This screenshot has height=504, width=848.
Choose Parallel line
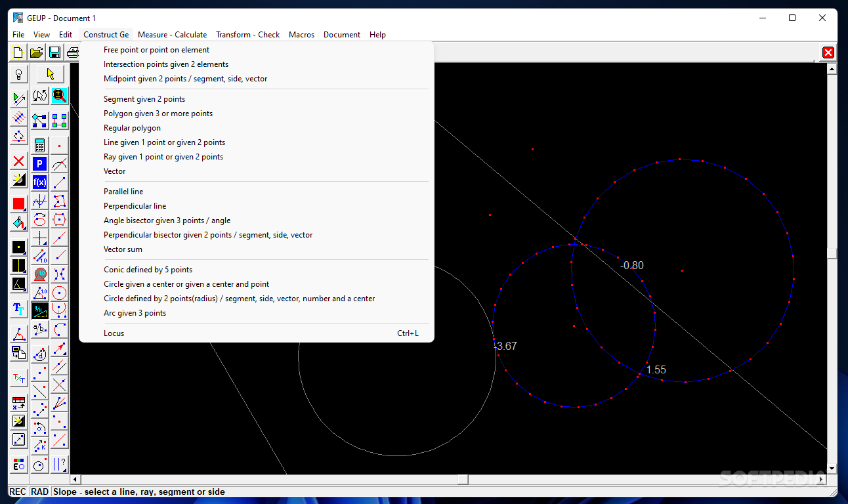tap(257, 192)
